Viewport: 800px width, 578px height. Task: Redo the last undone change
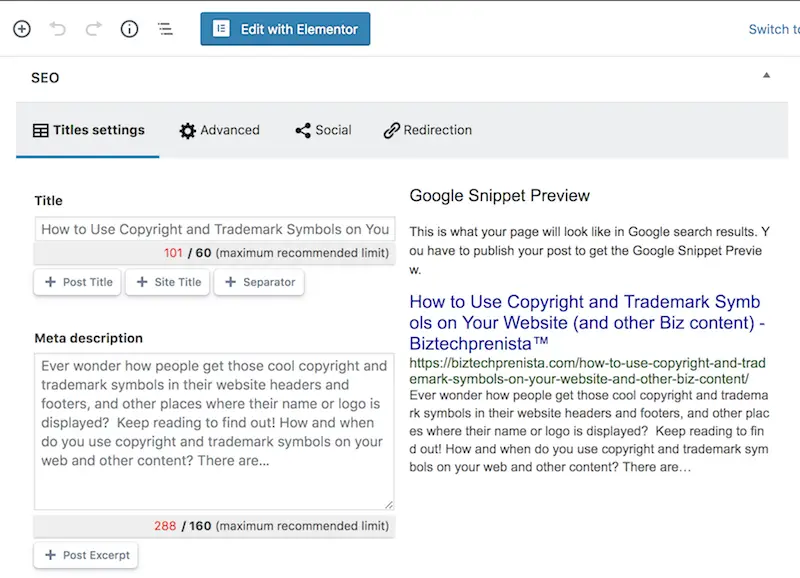(x=93, y=29)
